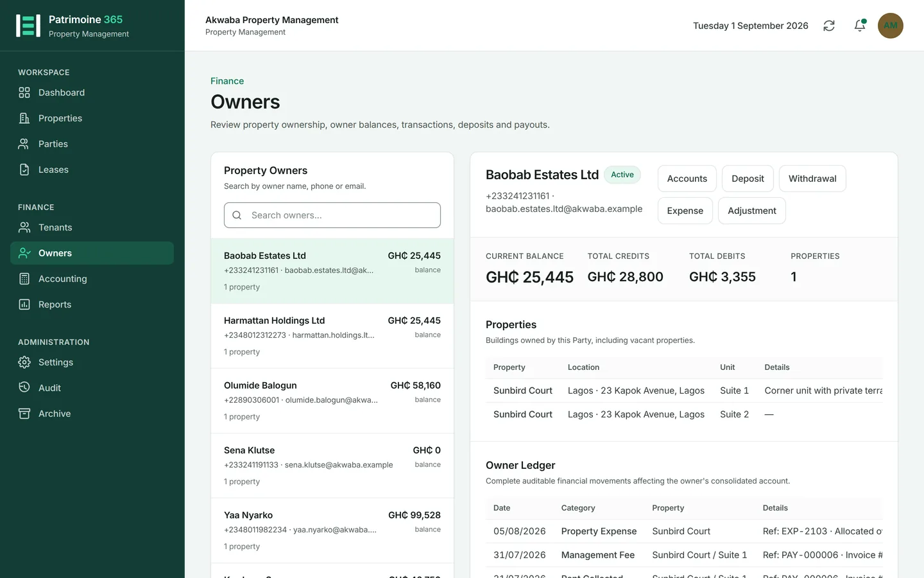The width and height of the screenshot is (924, 578).
Task: Click Ref: EXP-2103 ledger details cell
Action: click(823, 531)
